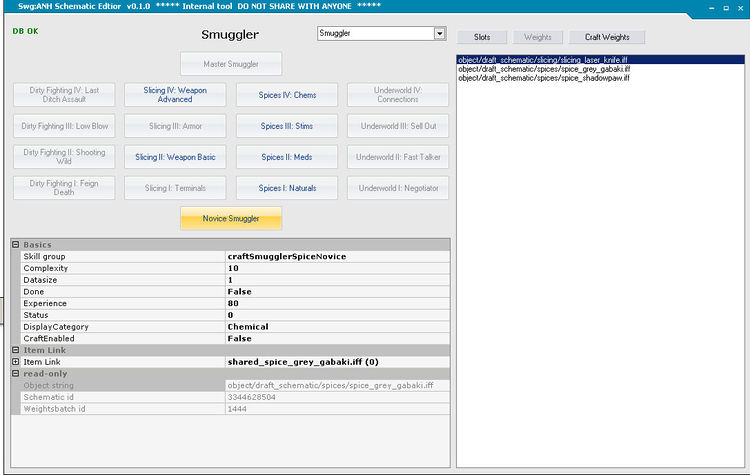Change the DisplayCategory Chemical value

tap(337, 327)
